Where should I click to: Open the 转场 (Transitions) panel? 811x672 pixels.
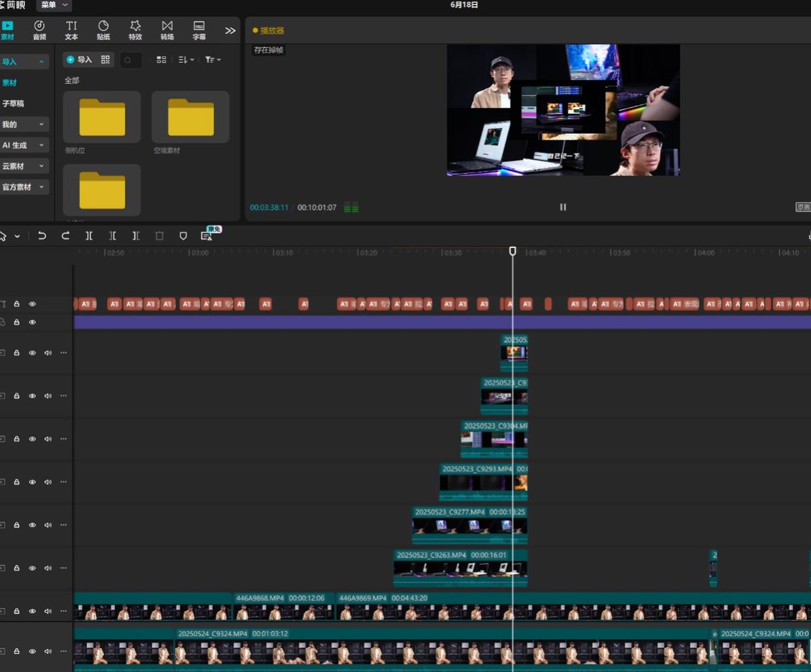(167, 30)
